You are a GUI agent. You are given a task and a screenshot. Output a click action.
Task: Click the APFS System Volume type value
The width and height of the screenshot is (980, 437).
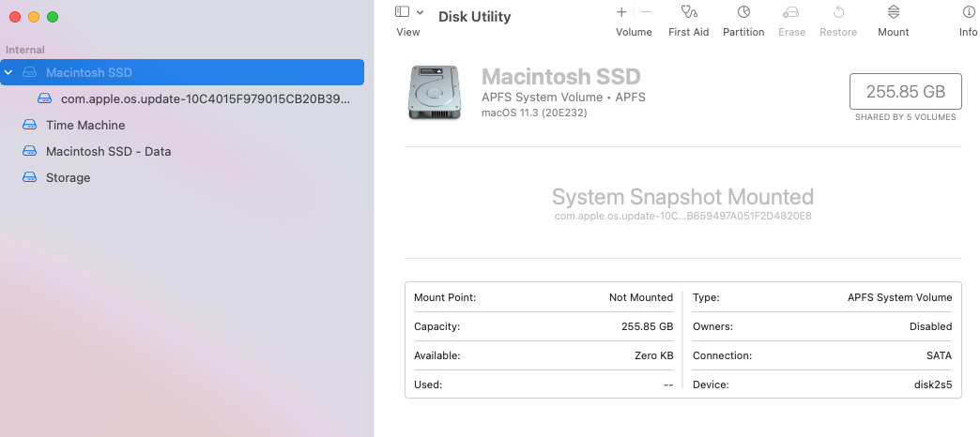[900, 298]
